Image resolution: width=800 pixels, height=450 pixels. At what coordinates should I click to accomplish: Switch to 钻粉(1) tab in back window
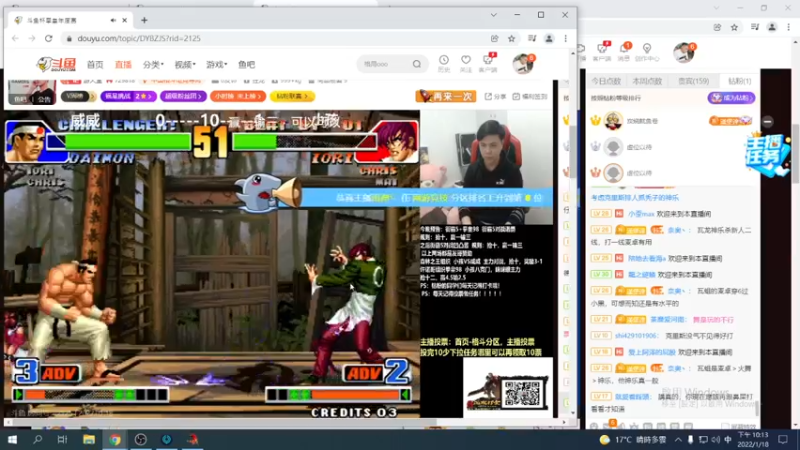tap(739, 81)
